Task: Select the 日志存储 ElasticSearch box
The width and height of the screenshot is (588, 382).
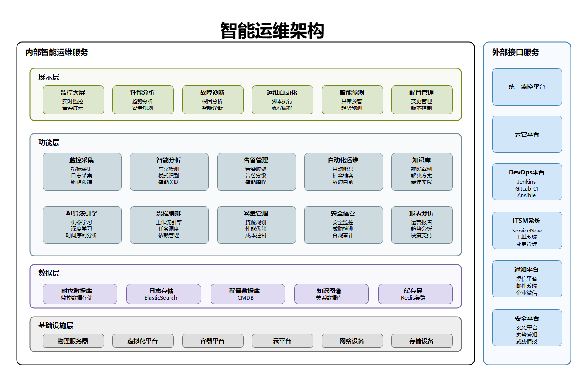Action: [x=163, y=294]
